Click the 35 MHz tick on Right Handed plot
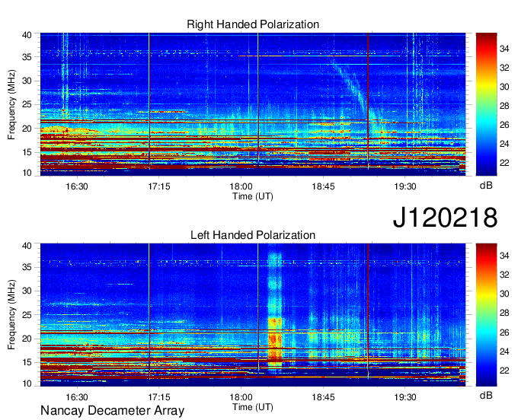This screenshot has width=518, height=420. (x=27, y=57)
